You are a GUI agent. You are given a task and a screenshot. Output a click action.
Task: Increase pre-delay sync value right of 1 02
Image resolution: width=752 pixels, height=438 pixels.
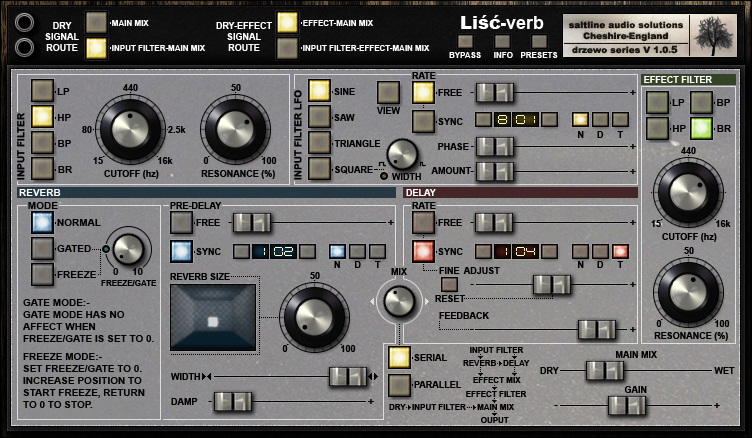tap(307, 251)
